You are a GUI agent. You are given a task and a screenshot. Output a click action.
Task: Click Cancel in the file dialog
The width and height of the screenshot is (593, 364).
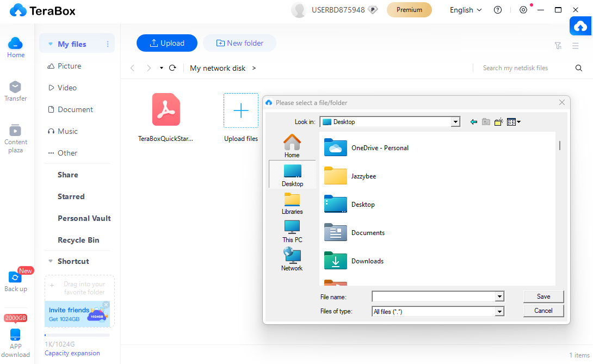(x=543, y=311)
